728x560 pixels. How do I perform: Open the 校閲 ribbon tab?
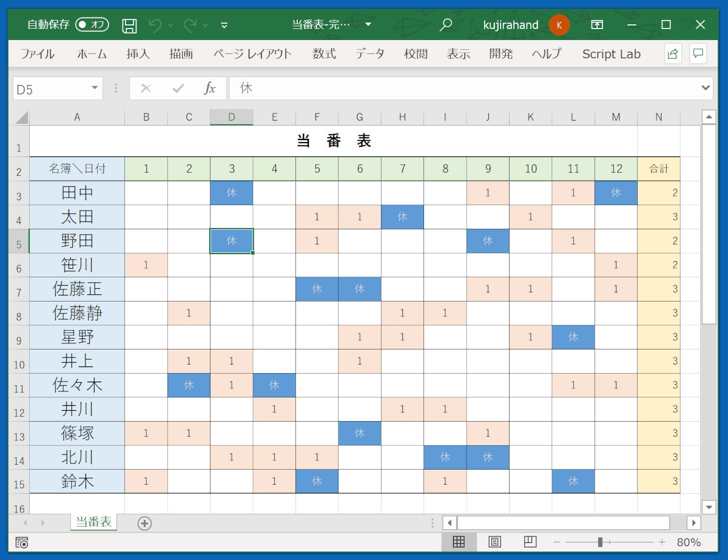pos(416,53)
